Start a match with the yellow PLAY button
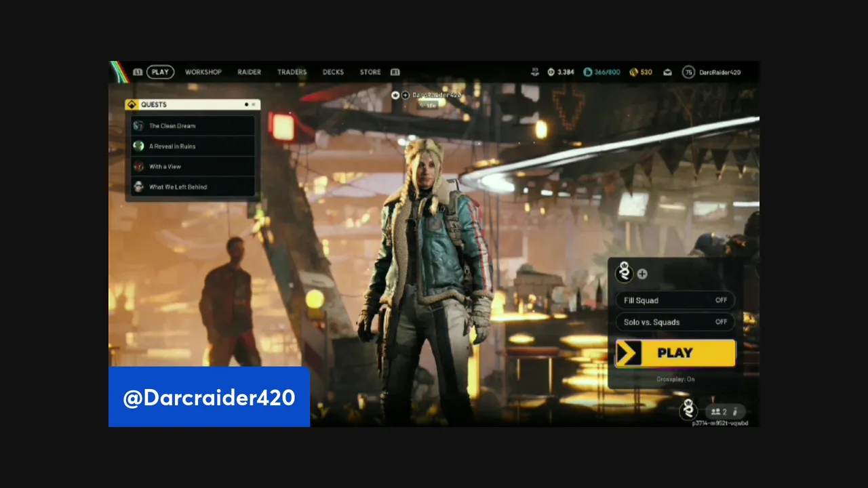Screen dimensions: 868x488 [675, 353]
